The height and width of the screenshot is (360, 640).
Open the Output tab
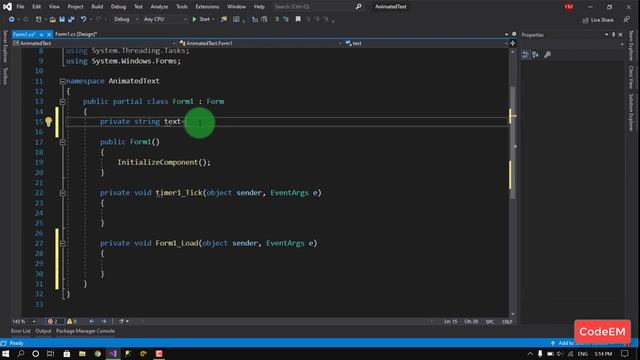[43, 331]
